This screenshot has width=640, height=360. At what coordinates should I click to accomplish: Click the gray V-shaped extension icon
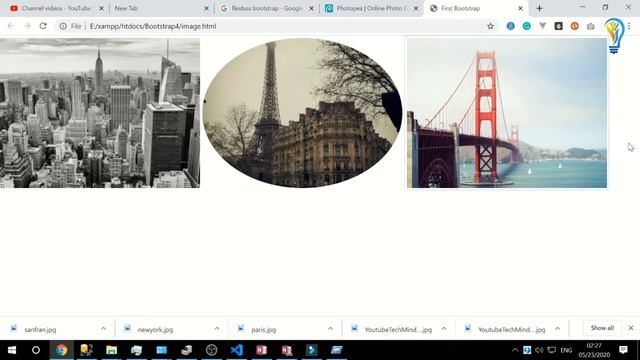pyautogui.click(x=542, y=26)
